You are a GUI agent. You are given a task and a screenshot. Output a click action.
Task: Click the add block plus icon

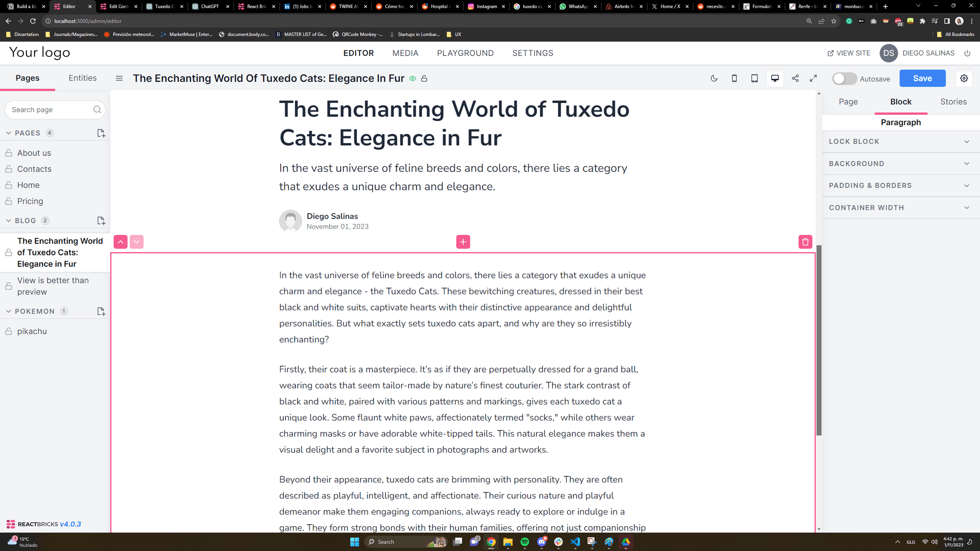[463, 242]
